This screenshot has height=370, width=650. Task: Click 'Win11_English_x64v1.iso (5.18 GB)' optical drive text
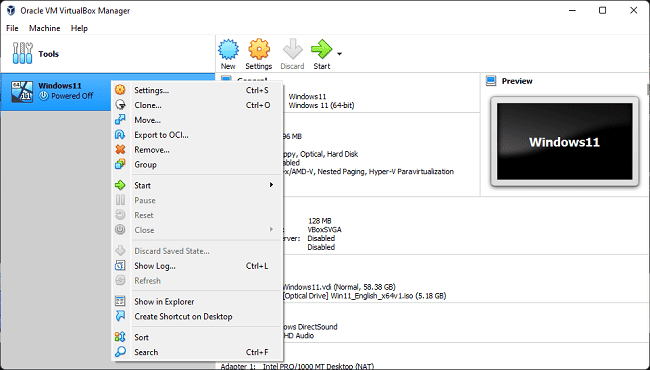point(388,296)
